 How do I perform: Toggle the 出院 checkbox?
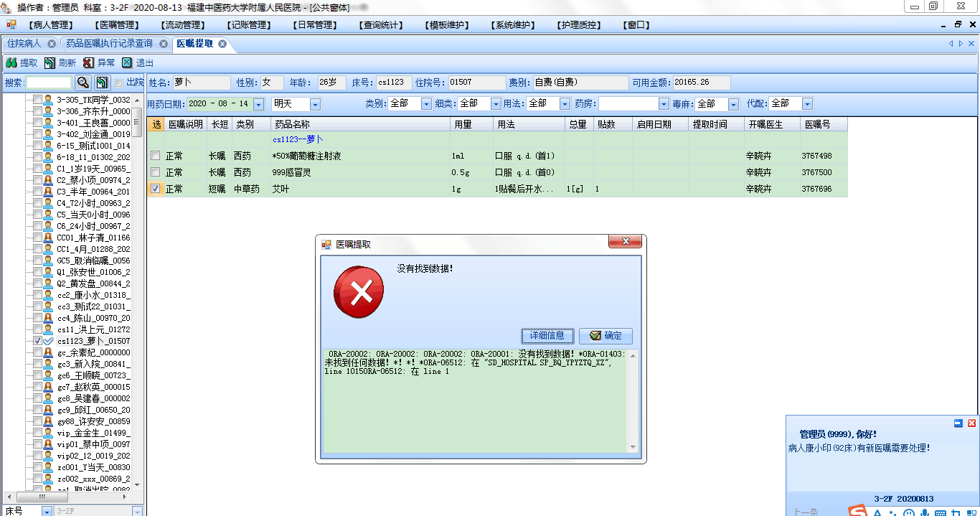[x=119, y=83]
